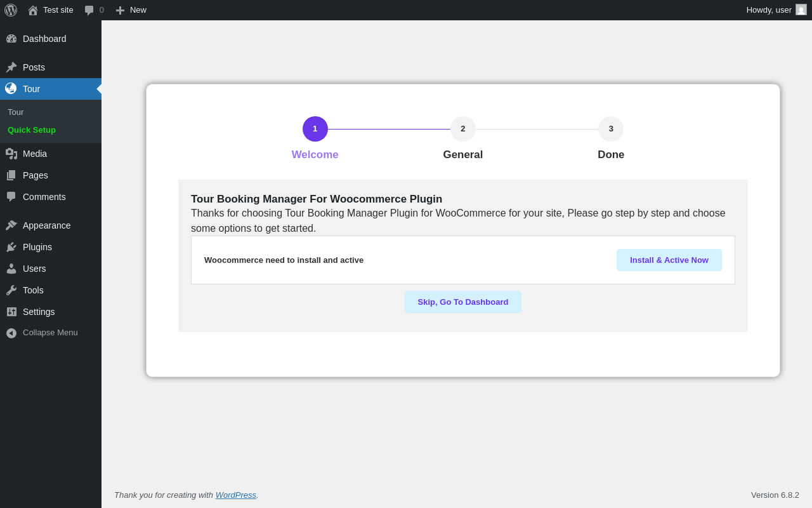Click the General step label
The image size is (812, 508).
coord(463,155)
